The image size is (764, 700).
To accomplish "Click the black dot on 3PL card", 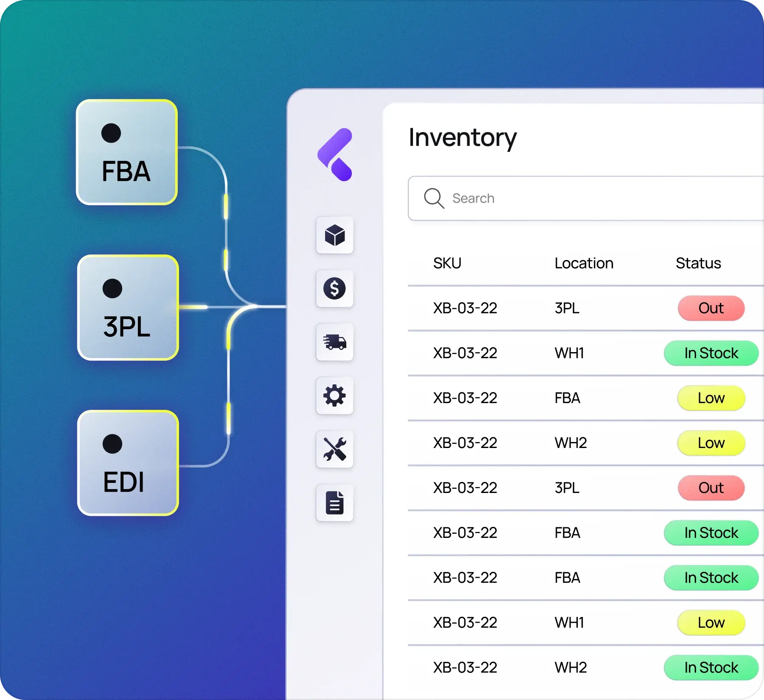I will (x=112, y=288).
